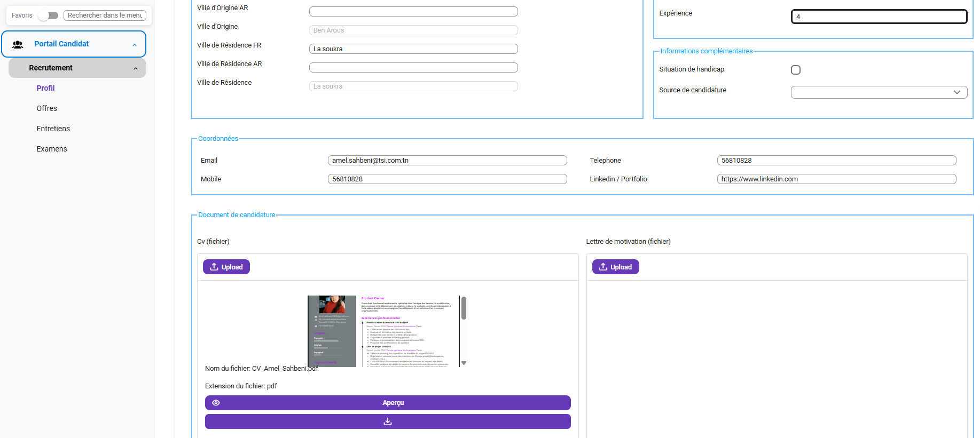980x438 pixels.
Task: Collapse the Portail Candidat menu chevron
Action: click(135, 45)
